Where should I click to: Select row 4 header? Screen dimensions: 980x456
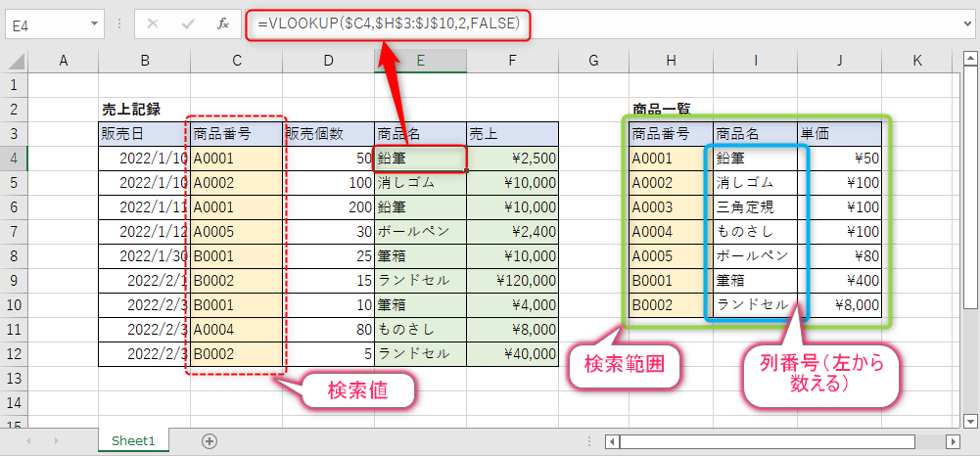[x=14, y=157]
